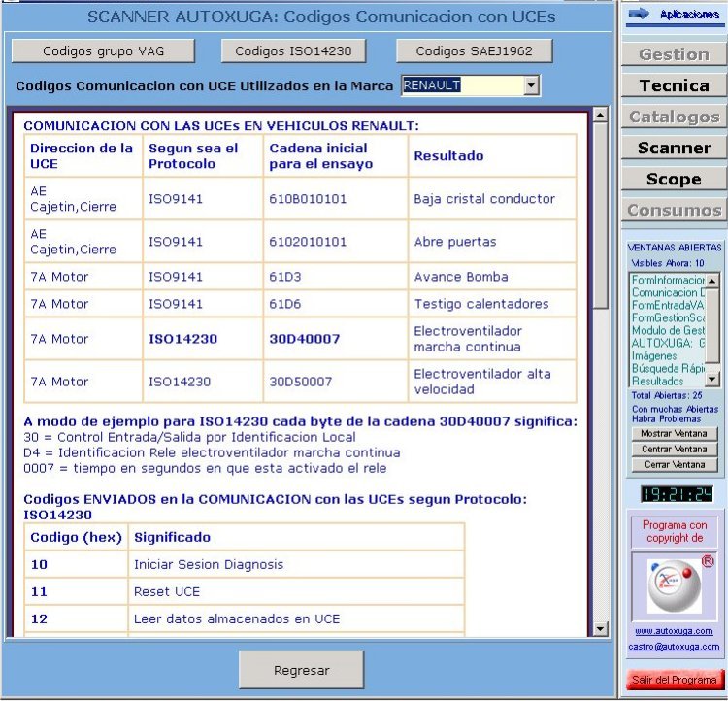728x701 pixels.
Task: Select the Tecnica menu button
Action: [x=675, y=85]
